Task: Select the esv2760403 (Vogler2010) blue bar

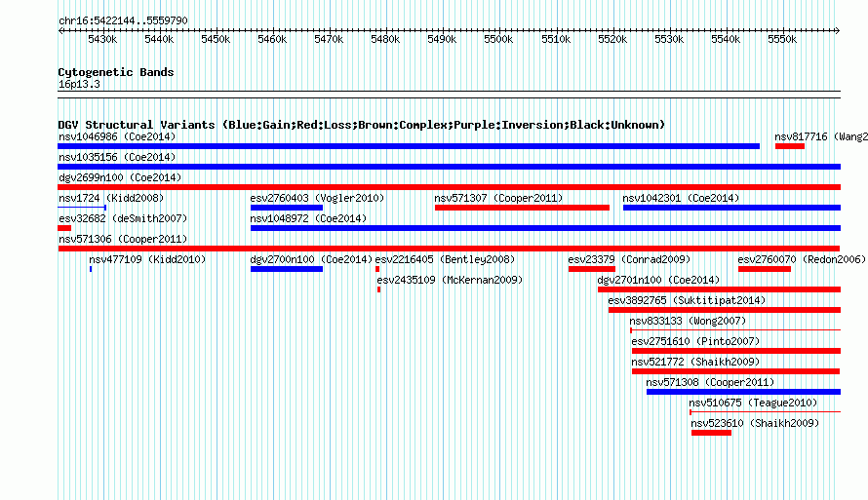Action: 287,208
